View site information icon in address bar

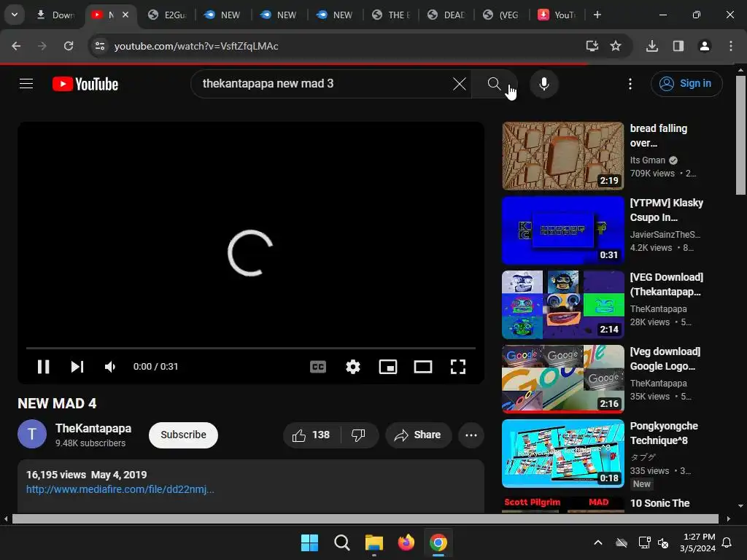99,46
